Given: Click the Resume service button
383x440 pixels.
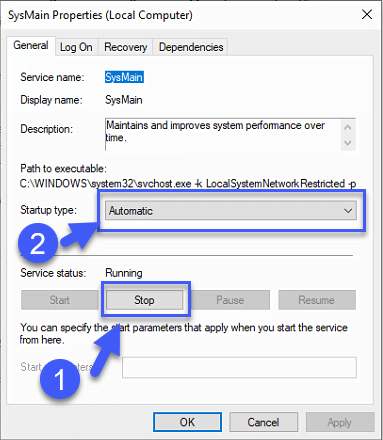Looking at the screenshot, I should 317,300.
